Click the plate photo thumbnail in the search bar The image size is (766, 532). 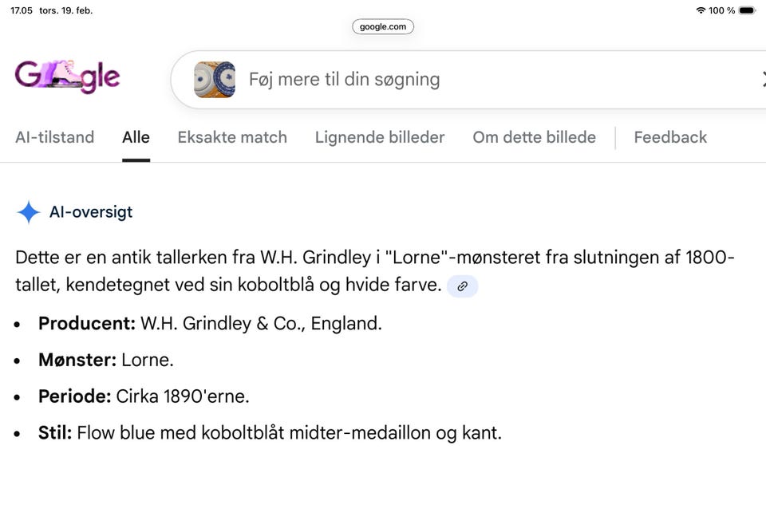point(214,79)
